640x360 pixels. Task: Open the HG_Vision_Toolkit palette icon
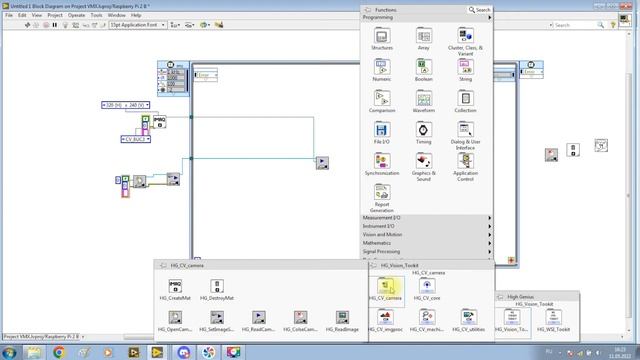pyautogui.click(x=512, y=317)
